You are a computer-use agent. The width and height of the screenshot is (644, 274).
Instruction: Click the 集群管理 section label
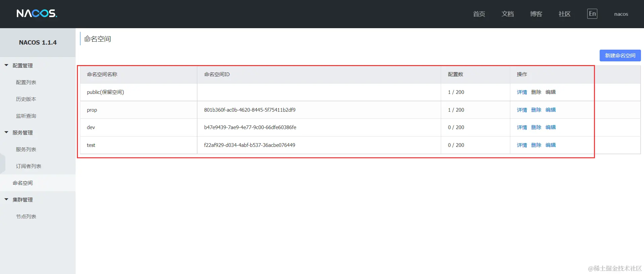pyautogui.click(x=23, y=200)
